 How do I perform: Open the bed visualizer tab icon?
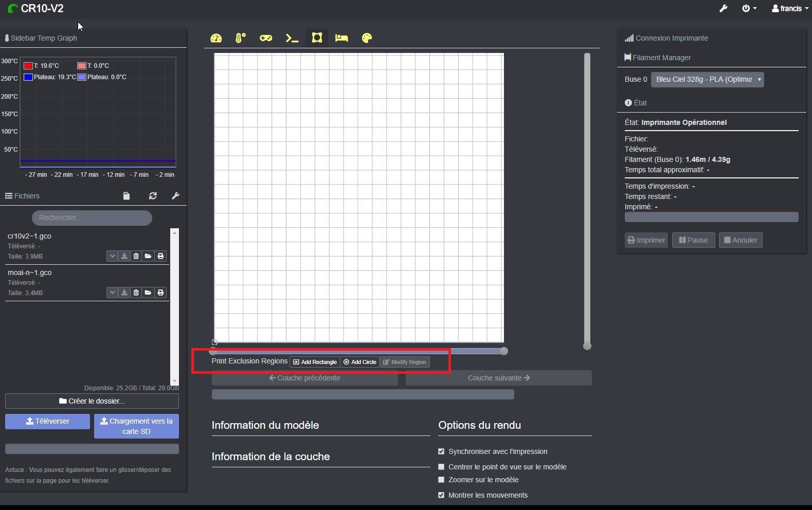(x=341, y=38)
